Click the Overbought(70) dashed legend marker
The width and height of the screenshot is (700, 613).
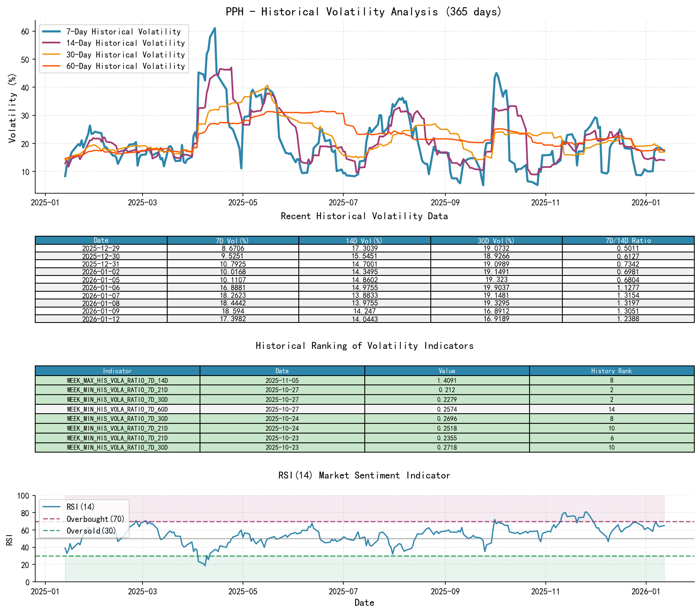coord(51,519)
